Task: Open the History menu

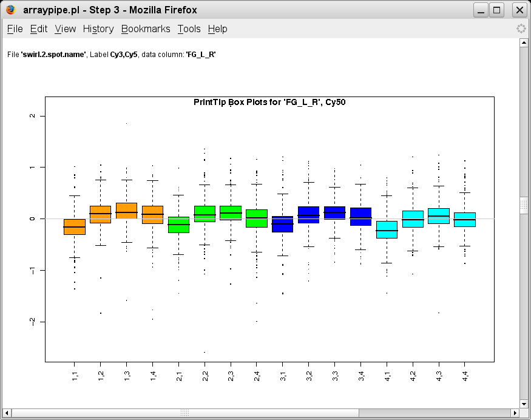Action: [98, 29]
